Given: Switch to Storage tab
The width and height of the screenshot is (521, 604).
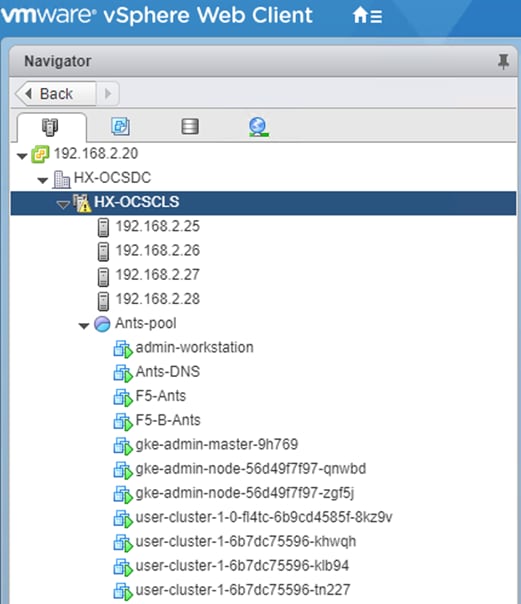Looking at the screenshot, I should click(190, 126).
